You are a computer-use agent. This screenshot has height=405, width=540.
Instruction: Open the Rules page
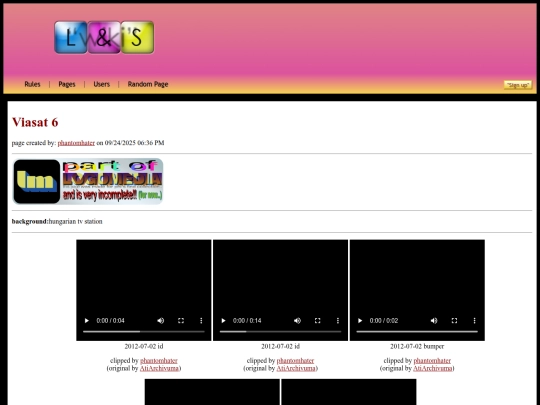tap(32, 84)
